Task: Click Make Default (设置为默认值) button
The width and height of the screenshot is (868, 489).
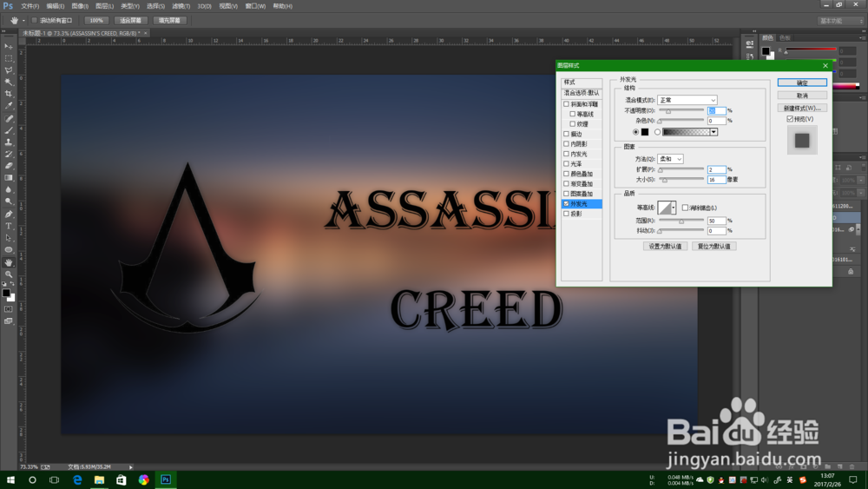Action: tap(666, 247)
